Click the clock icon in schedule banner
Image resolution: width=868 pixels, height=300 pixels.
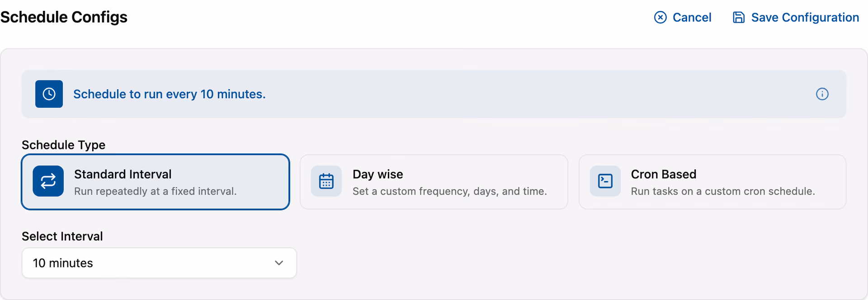[x=49, y=94]
